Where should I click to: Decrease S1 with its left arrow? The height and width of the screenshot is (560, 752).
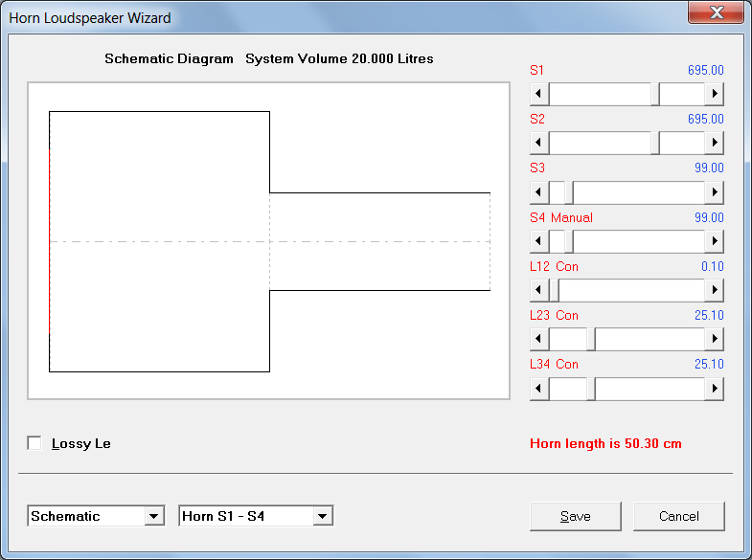coord(539,94)
